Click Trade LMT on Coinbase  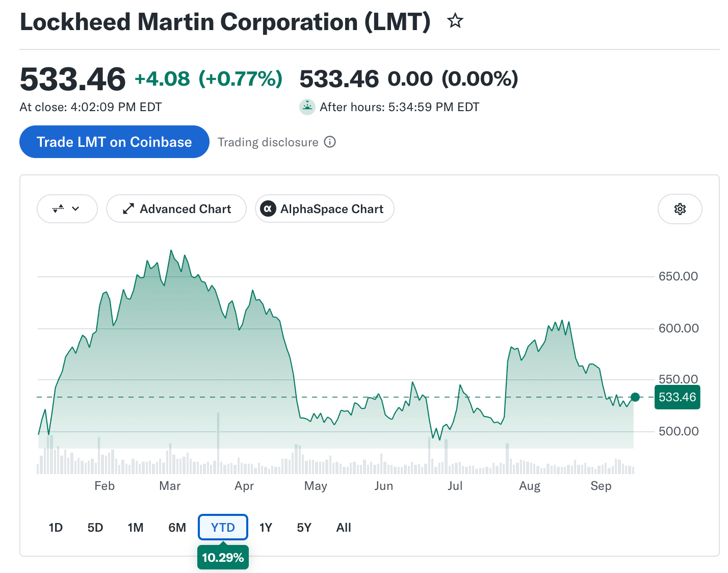114,142
